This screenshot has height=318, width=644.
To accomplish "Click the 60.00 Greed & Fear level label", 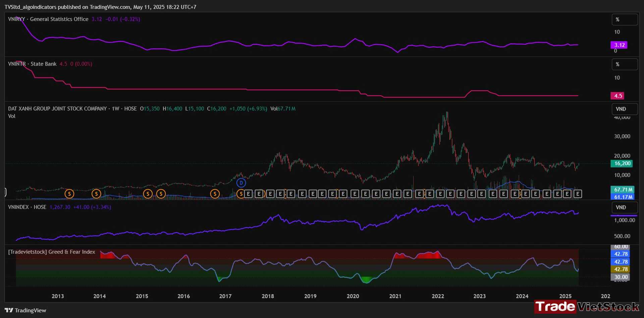I will point(621,247).
